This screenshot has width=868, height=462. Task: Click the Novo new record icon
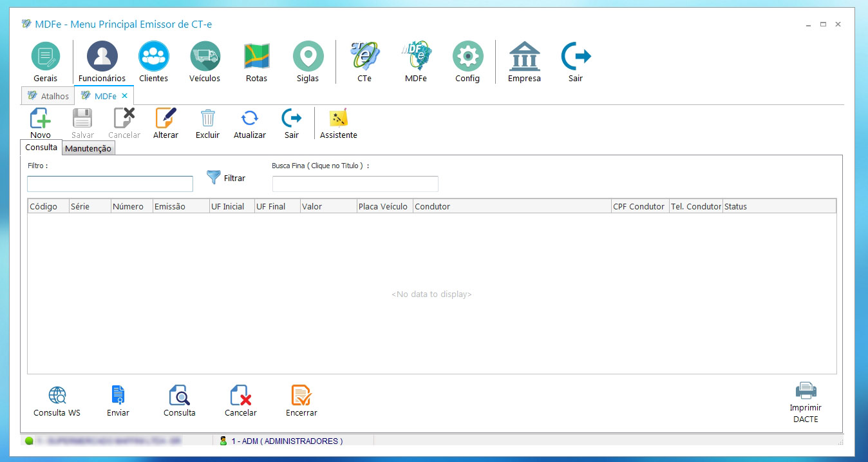[41, 119]
